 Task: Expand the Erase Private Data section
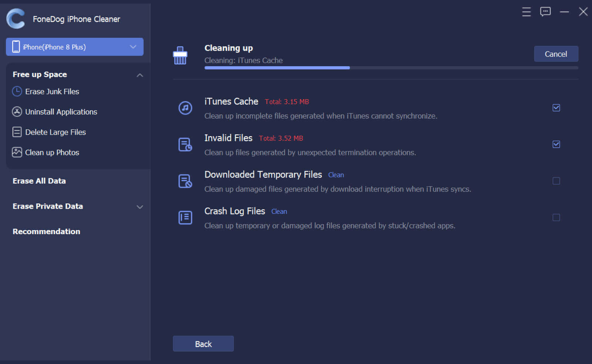point(140,207)
